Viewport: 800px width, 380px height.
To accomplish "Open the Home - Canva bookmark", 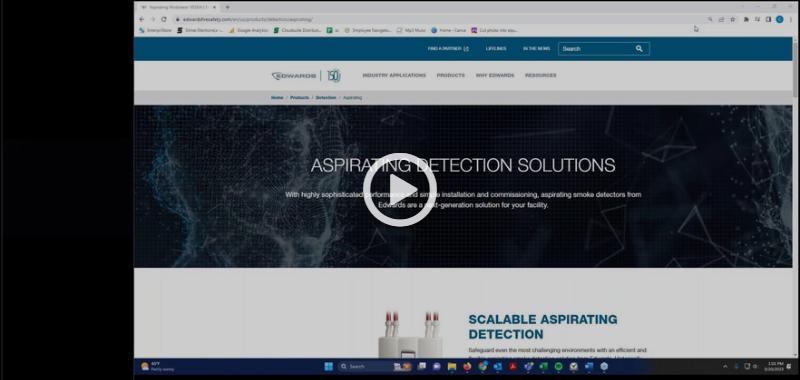I will [448, 31].
